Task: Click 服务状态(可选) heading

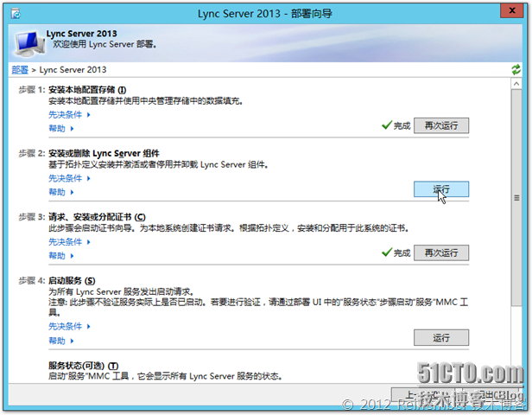Action: [84, 366]
